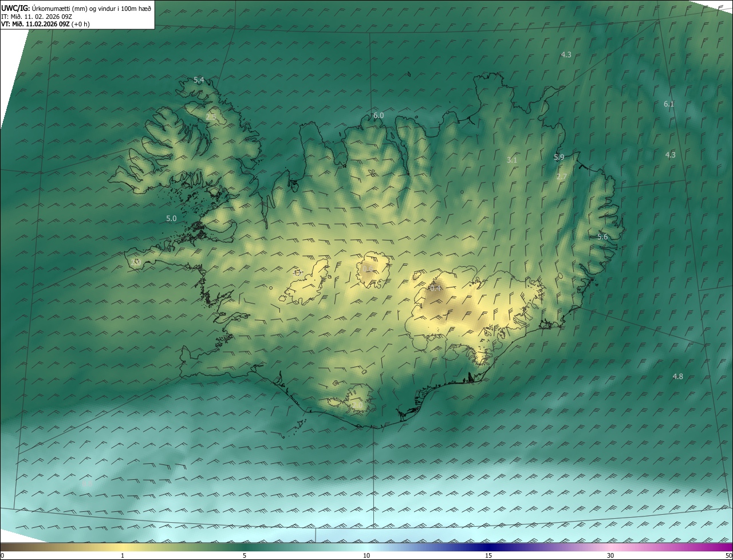The height and width of the screenshot is (560, 733).
Task: Select the 2.5 value label
Action: tap(210, 117)
